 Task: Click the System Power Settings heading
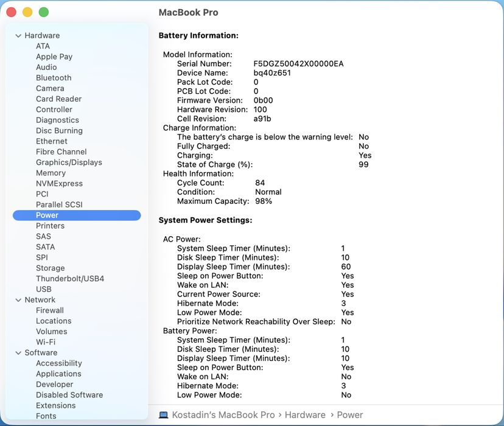(205, 220)
